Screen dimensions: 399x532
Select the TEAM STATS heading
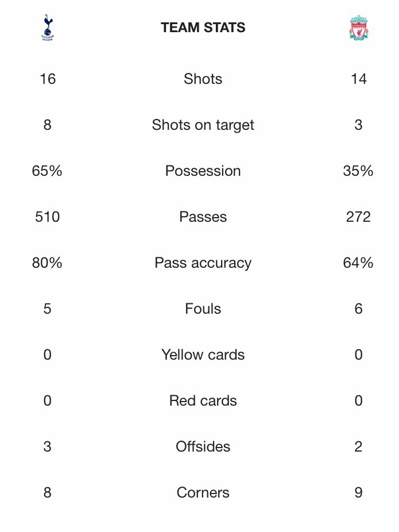coord(203,28)
